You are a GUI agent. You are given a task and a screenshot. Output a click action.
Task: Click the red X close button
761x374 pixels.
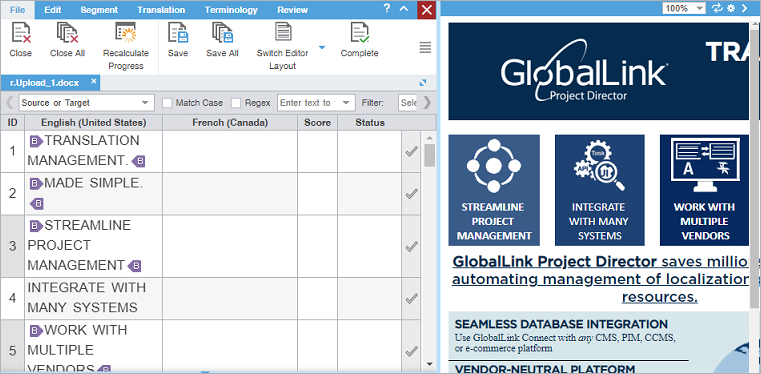(426, 10)
